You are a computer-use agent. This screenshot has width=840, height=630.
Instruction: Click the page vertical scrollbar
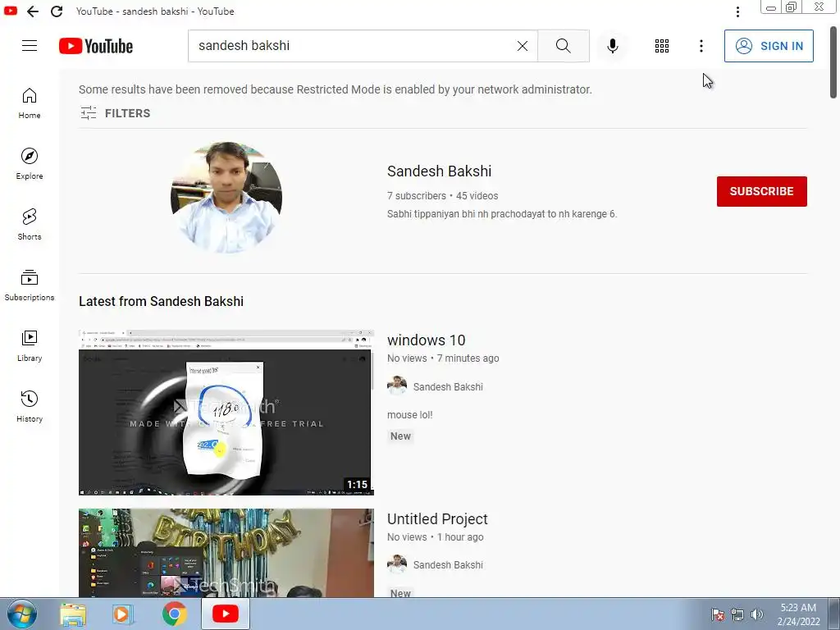pyautogui.click(x=833, y=62)
